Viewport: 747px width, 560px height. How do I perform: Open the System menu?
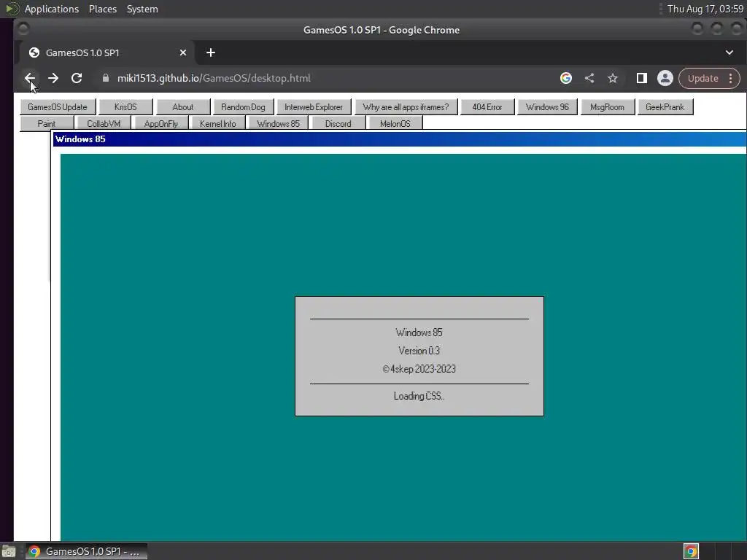pyautogui.click(x=142, y=9)
